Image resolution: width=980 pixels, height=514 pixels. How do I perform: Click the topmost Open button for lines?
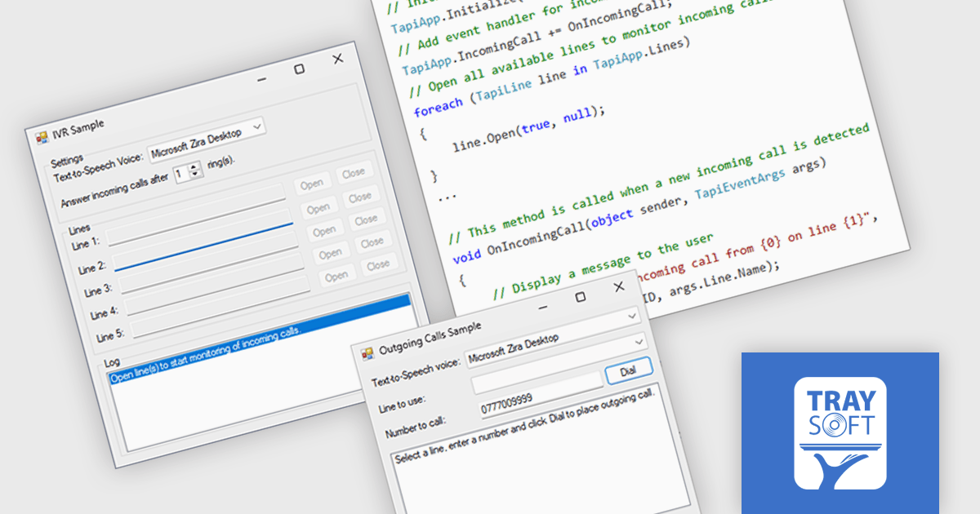(x=311, y=184)
